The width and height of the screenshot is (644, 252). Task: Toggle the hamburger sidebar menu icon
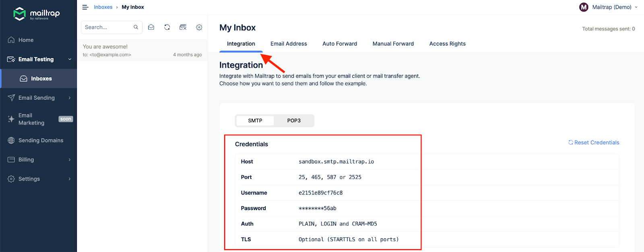(85, 7)
